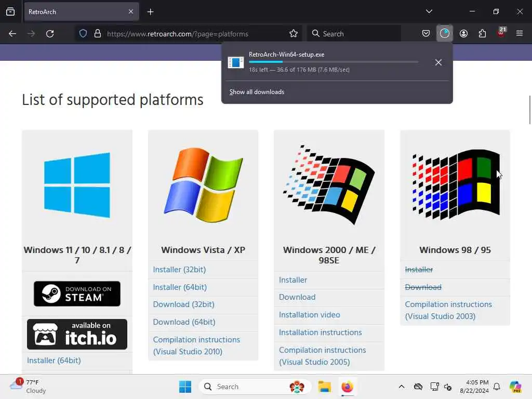This screenshot has height=399, width=532.
Task: Open the tracking protection shield icon
Action: coord(83,34)
